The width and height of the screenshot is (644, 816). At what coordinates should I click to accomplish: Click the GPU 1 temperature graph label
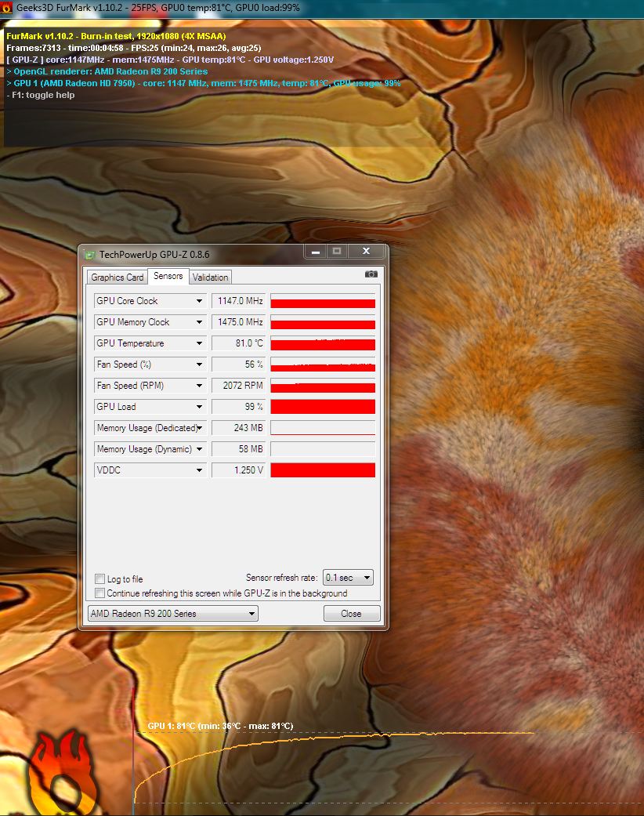point(221,725)
